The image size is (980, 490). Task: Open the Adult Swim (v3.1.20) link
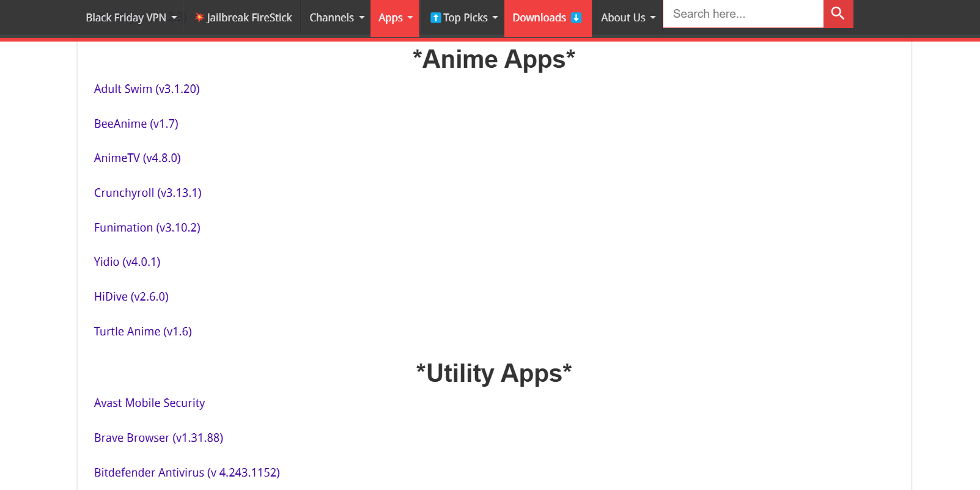(147, 89)
